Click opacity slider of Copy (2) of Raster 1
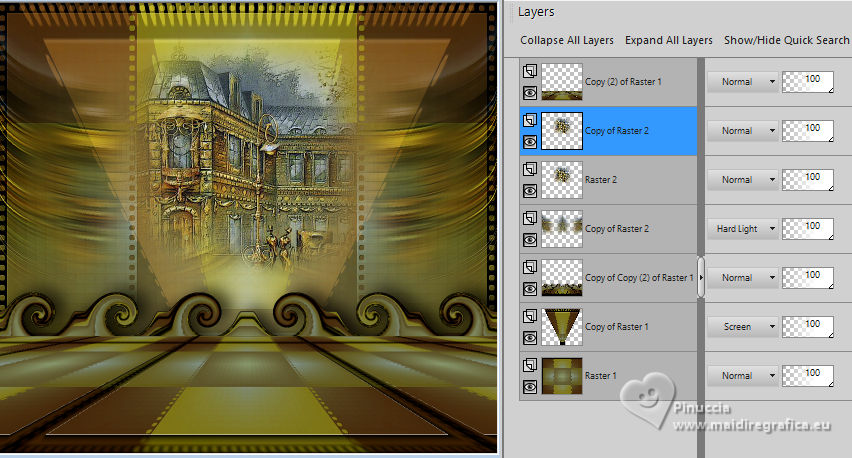The width and height of the screenshot is (852, 458). (808, 82)
